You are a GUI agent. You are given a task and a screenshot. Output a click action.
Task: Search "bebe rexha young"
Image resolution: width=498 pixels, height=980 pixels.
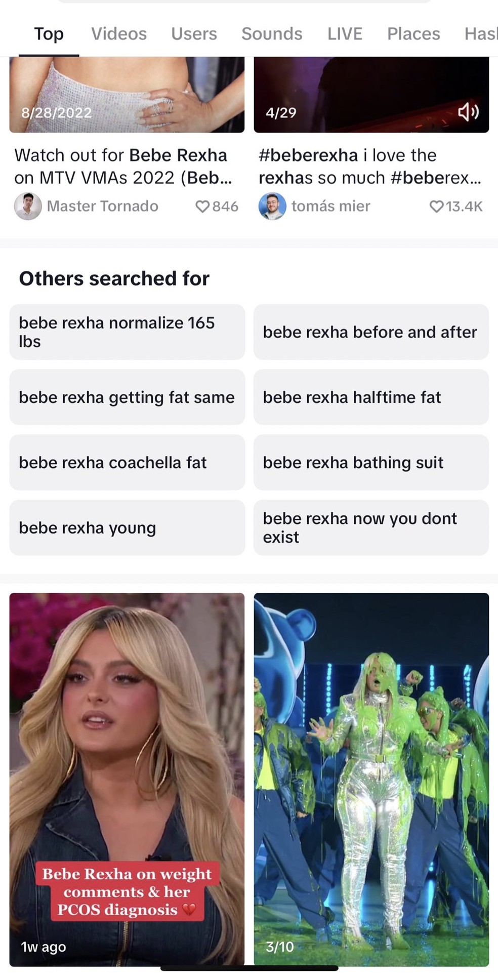[127, 527]
